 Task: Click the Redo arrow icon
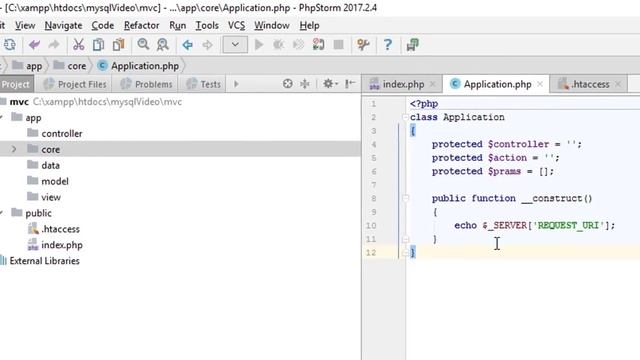54,44
